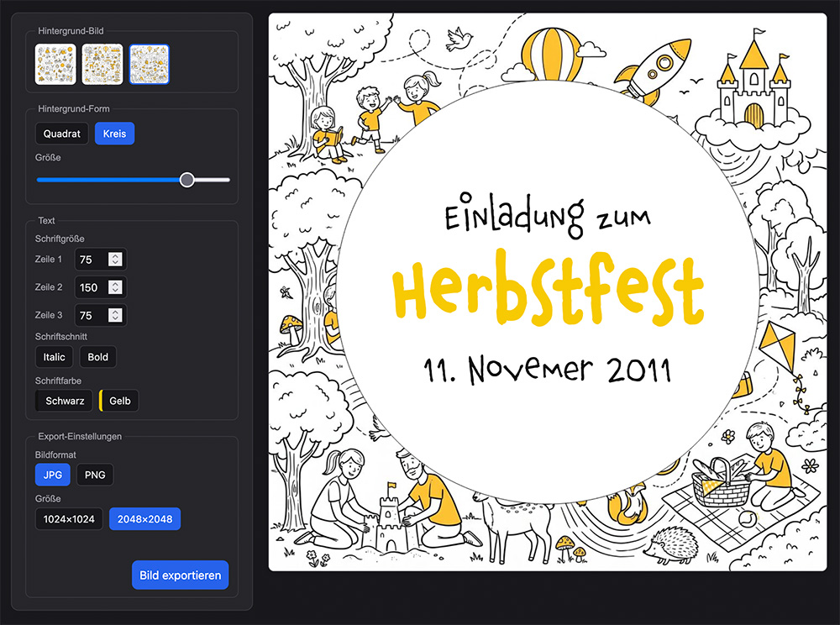The height and width of the screenshot is (625, 840).
Task: Select the first background image thumbnail
Action: pyautogui.click(x=55, y=65)
